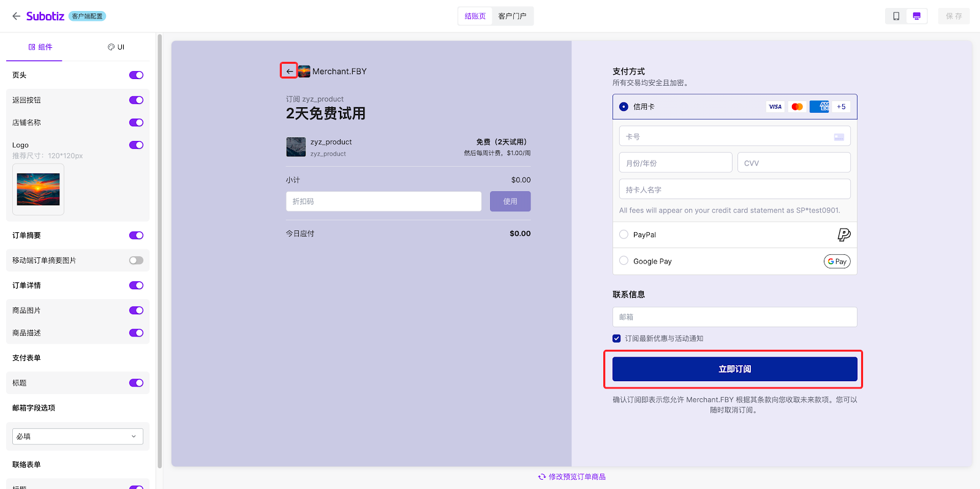The image size is (980, 489).
Task: Switch to desktop device preview icon
Action: pos(916,16)
